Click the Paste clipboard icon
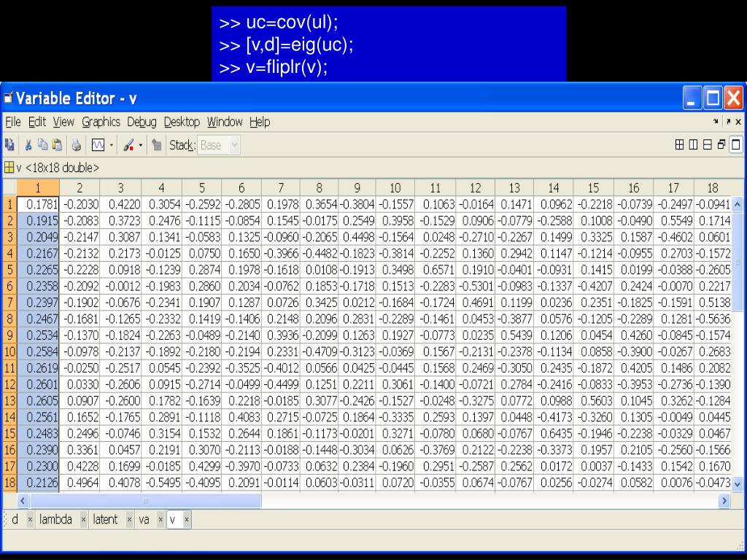 pos(56,145)
